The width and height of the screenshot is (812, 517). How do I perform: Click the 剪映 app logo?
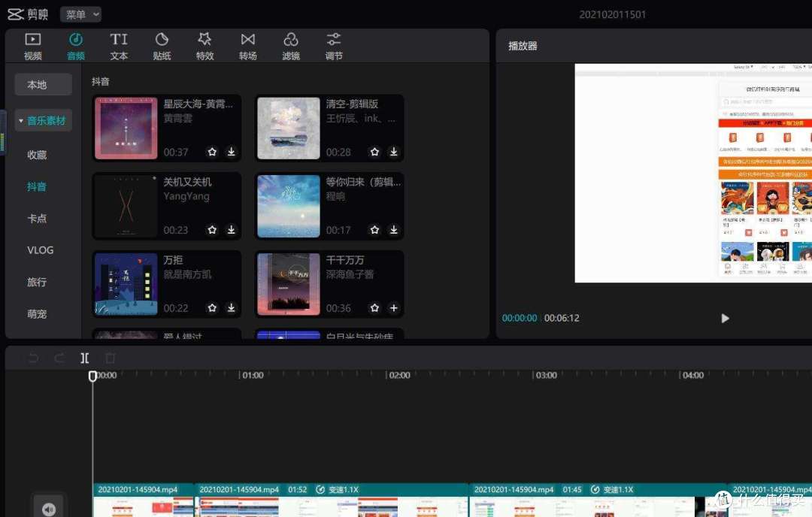[28, 14]
